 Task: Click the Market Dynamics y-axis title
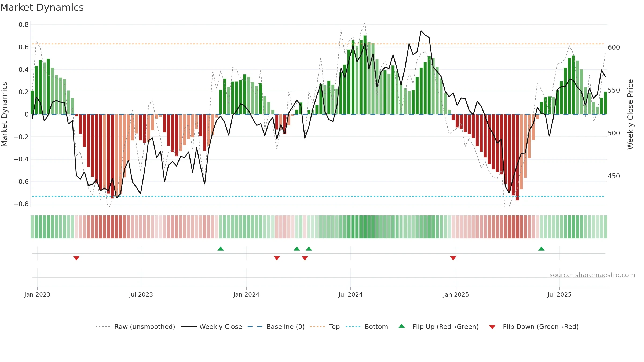4,114
